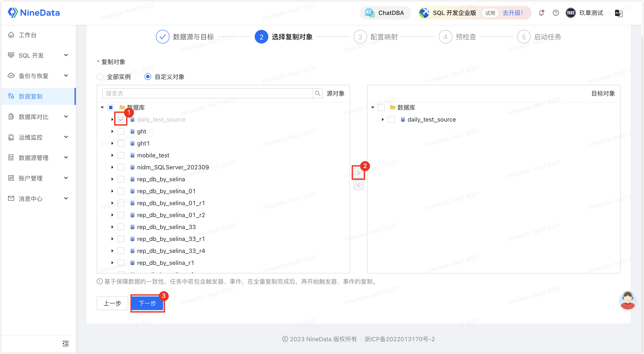Collapse the source 数据库 tree root
Viewport: 644px width, 354px height.
[102, 107]
